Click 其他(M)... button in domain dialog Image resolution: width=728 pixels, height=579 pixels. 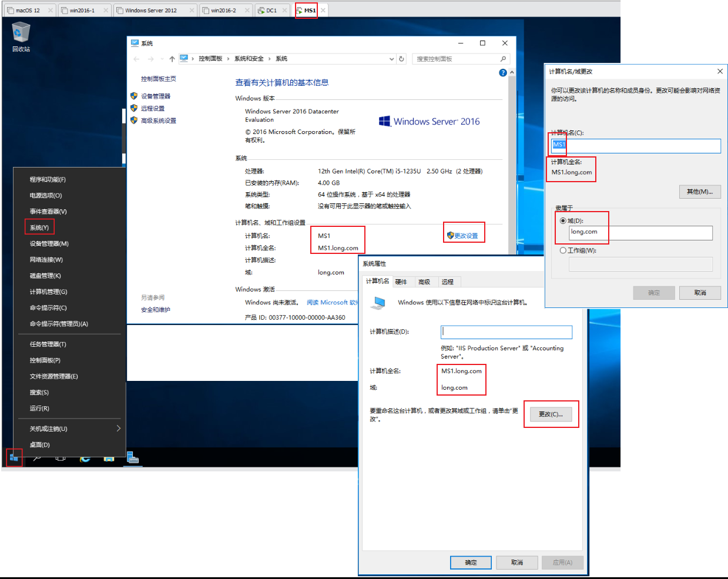point(700,192)
